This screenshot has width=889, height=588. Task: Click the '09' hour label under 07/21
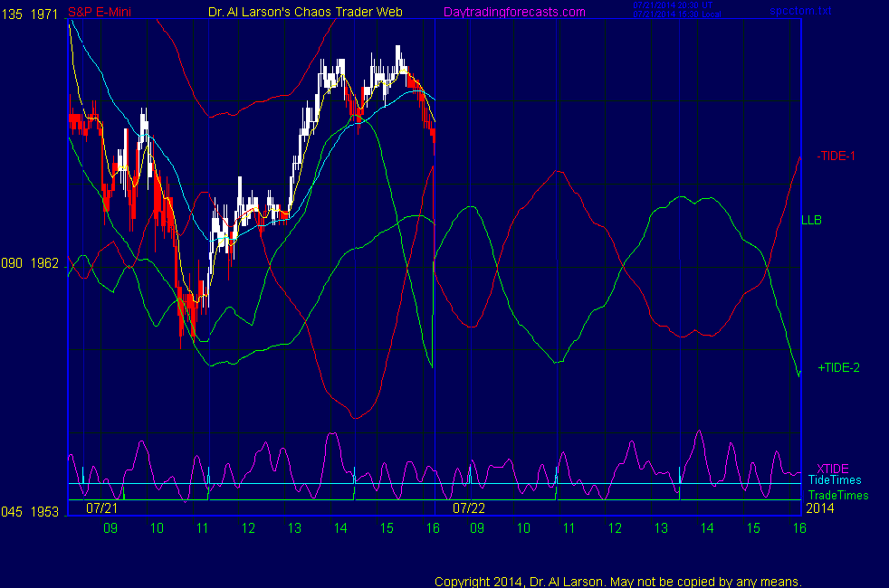(110, 528)
